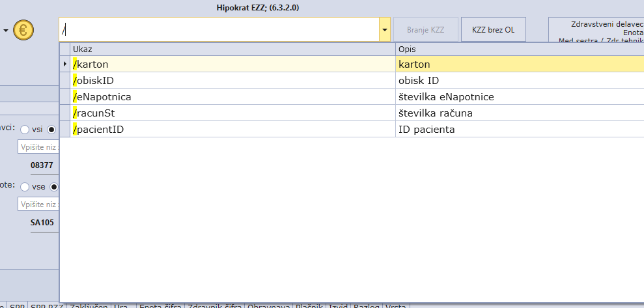Click the KZZ brez OL button
Viewport: 644px width, 308px height.
(494, 29)
